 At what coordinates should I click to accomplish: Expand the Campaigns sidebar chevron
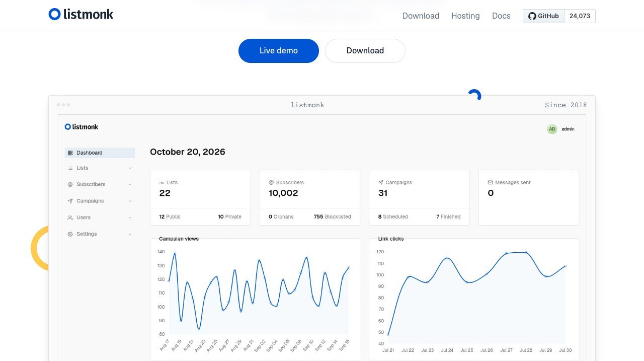tap(130, 201)
